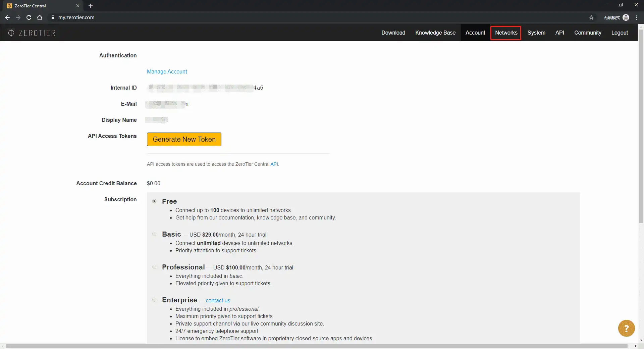Click the horizontal page scrollbar
The image size is (644, 349).
point(316,346)
